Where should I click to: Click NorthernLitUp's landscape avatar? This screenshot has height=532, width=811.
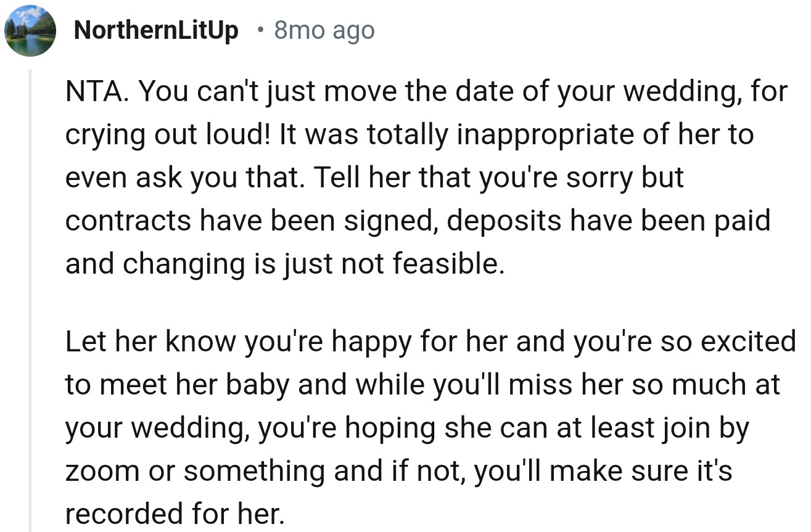coord(30,31)
